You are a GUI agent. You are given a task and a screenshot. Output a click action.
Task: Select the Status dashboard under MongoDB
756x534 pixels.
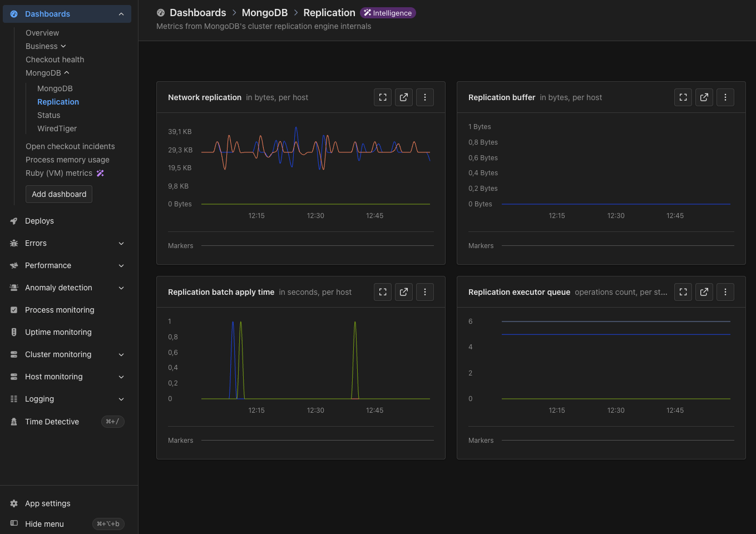(49, 115)
